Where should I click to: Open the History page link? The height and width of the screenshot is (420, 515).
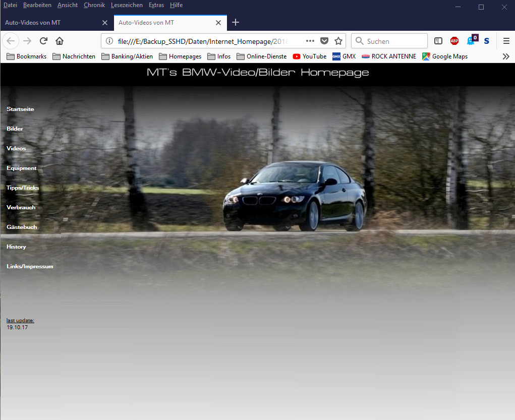click(x=16, y=247)
